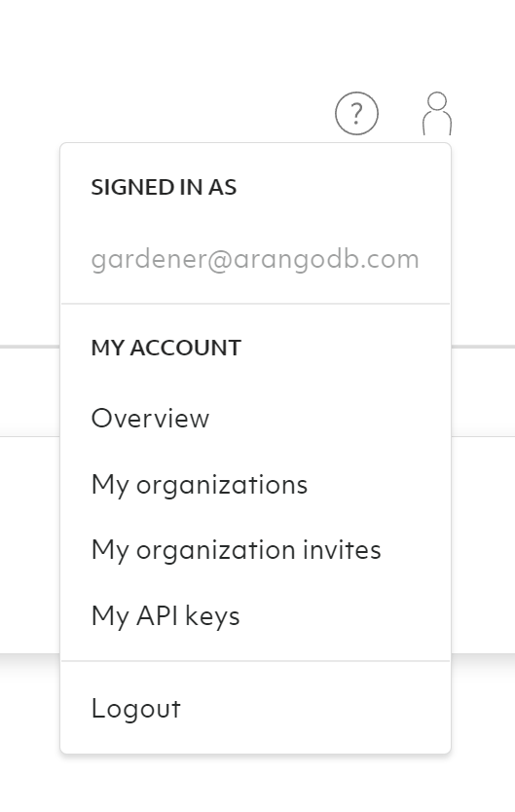Open My API keys

click(166, 615)
